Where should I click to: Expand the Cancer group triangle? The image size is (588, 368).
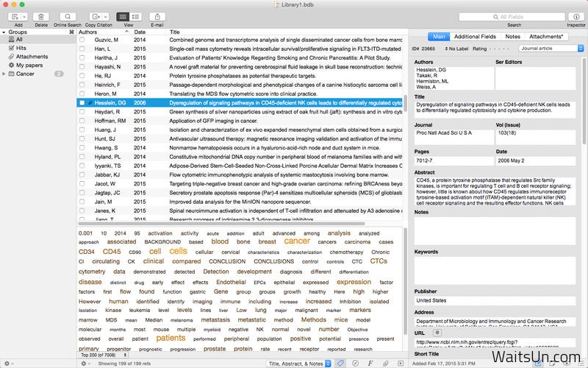click(4, 74)
